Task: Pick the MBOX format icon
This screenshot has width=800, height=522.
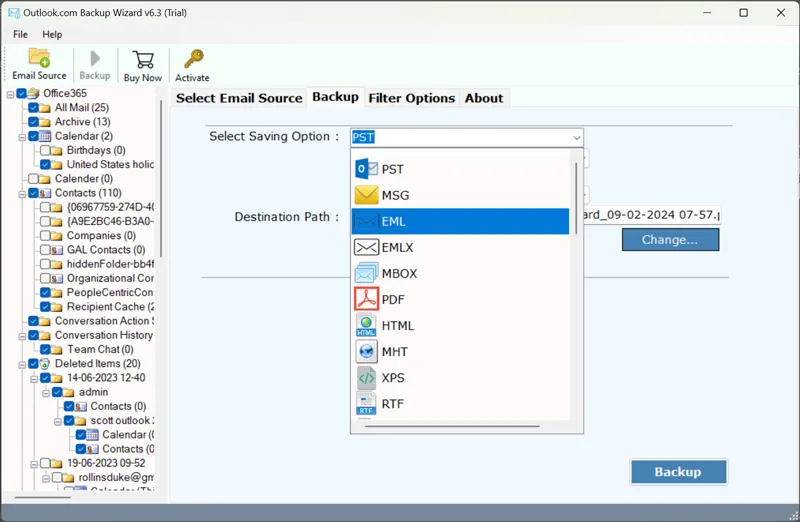Action: (x=366, y=273)
